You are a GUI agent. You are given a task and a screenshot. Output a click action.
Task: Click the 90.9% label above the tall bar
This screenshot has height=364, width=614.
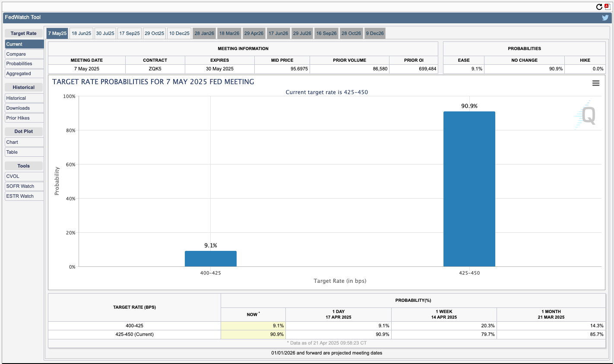tap(469, 106)
